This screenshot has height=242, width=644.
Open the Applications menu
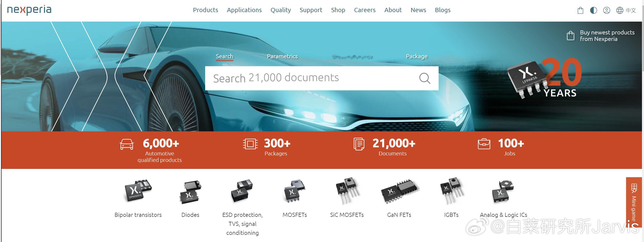click(x=244, y=10)
